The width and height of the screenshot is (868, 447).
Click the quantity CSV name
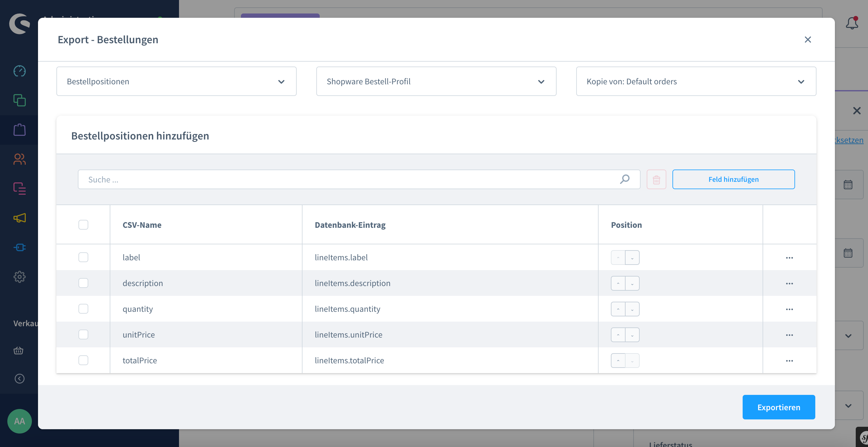[138, 309]
